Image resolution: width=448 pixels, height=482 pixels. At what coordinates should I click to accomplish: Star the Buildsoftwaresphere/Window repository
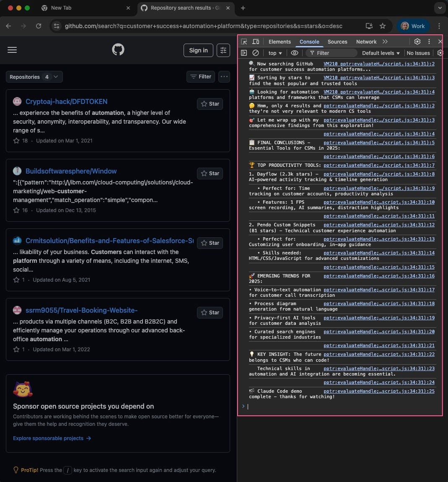point(210,174)
